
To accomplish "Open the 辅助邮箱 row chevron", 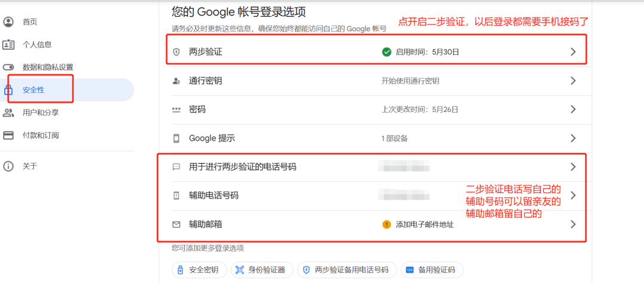I will point(574,225).
